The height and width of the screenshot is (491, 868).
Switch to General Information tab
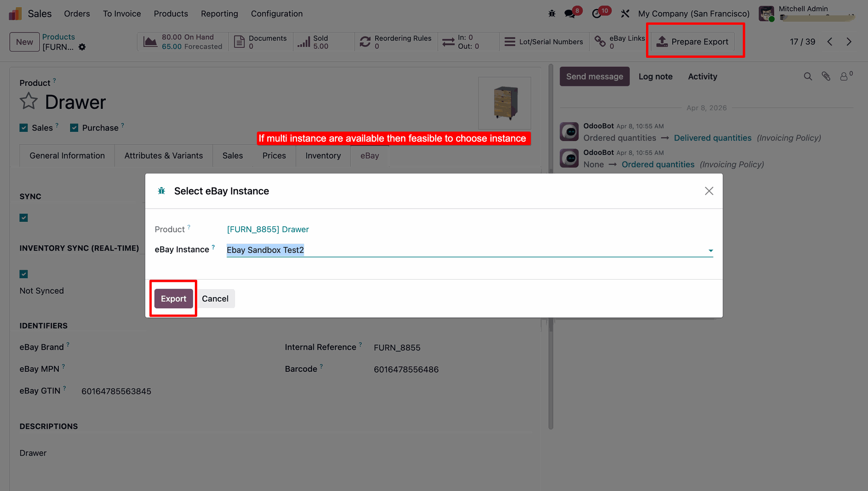pyautogui.click(x=67, y=155)
